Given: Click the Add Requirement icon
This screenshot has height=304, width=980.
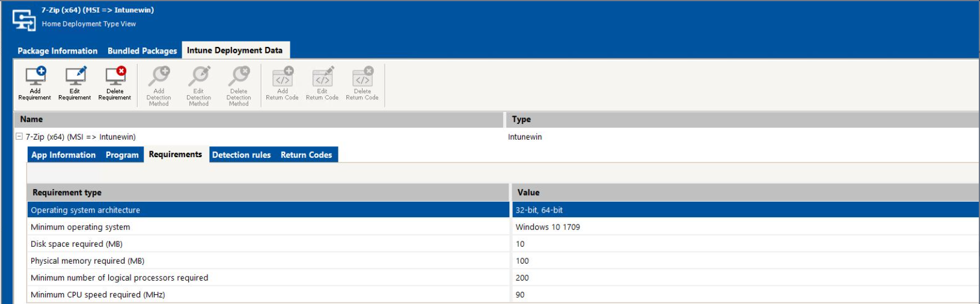Looking at the screenshot, I should tap(35, 77).
